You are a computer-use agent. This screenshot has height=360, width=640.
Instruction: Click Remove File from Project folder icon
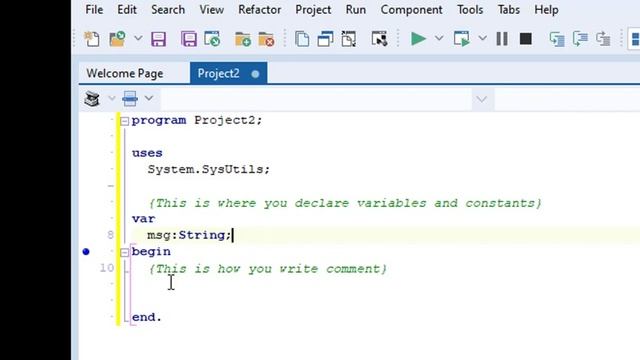click(x=266, y=40)
